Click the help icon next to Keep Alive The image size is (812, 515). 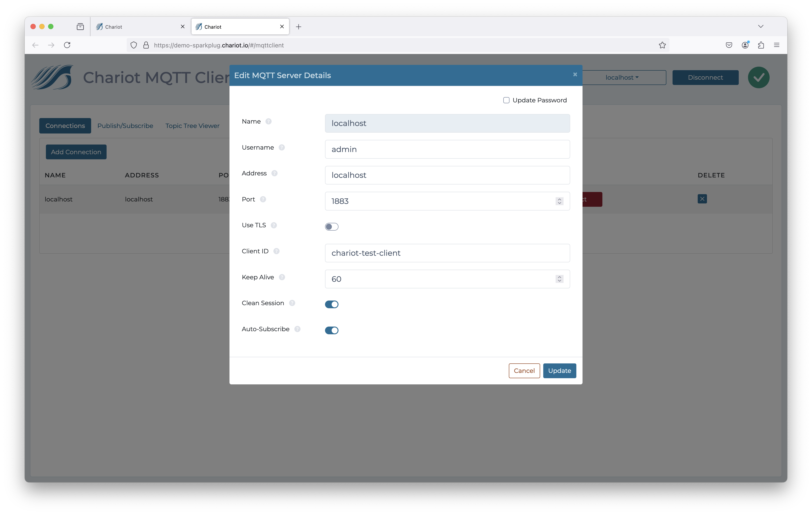click(x=282, y=277)
